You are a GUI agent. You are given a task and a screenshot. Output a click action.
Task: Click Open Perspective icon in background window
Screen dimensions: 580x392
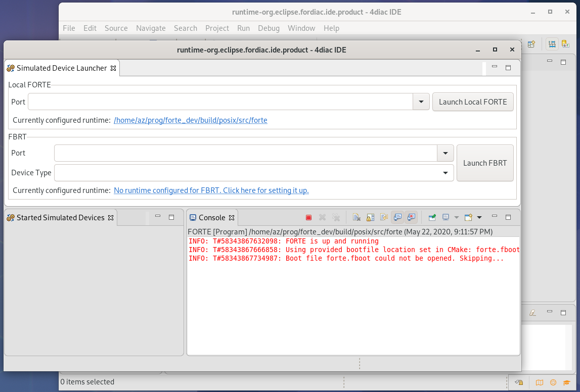click(531, 44)
